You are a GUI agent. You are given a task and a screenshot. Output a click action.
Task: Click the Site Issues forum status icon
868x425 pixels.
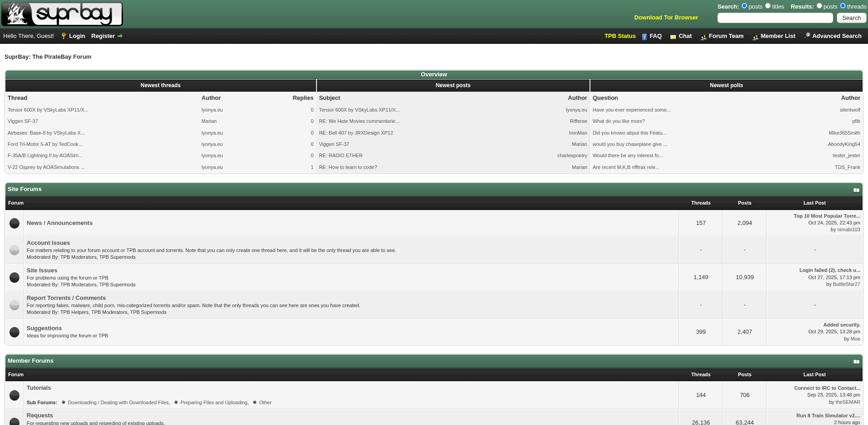coord(14,277)
